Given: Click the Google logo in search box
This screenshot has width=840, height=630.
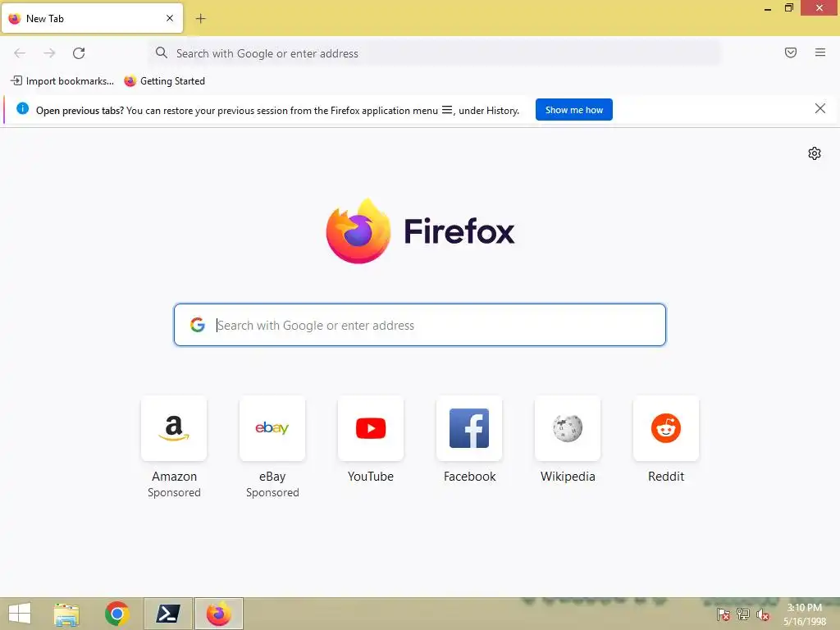Looking at the screenshot, I should tap(198, 325).
